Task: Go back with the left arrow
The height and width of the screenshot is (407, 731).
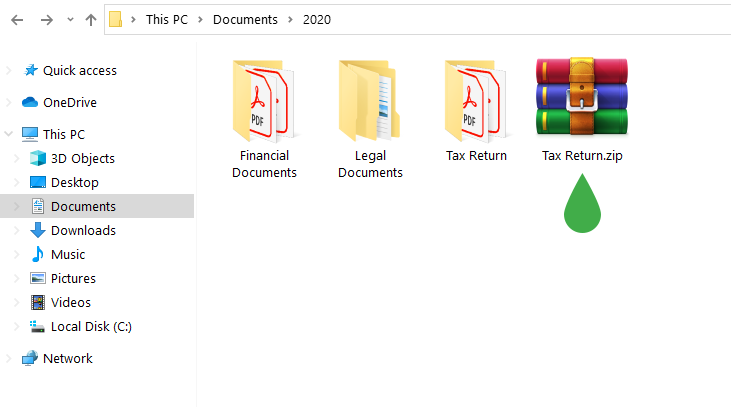Action: coord(17,20)
